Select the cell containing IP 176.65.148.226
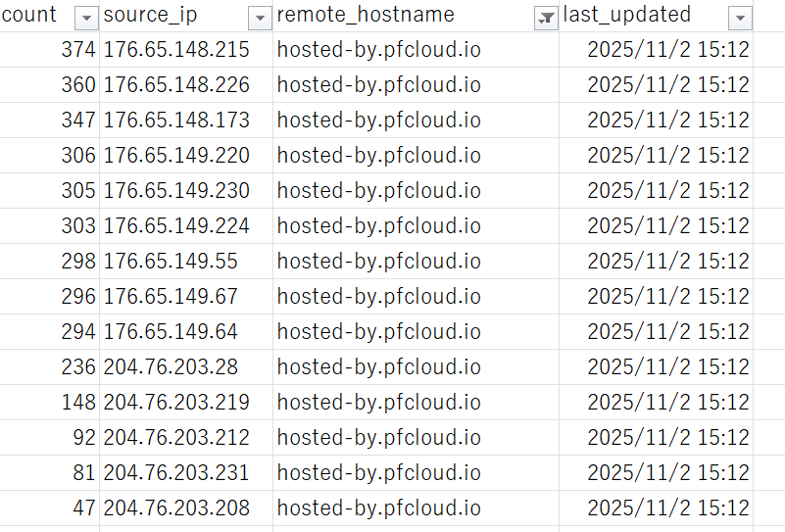 (x=176, y=85)
